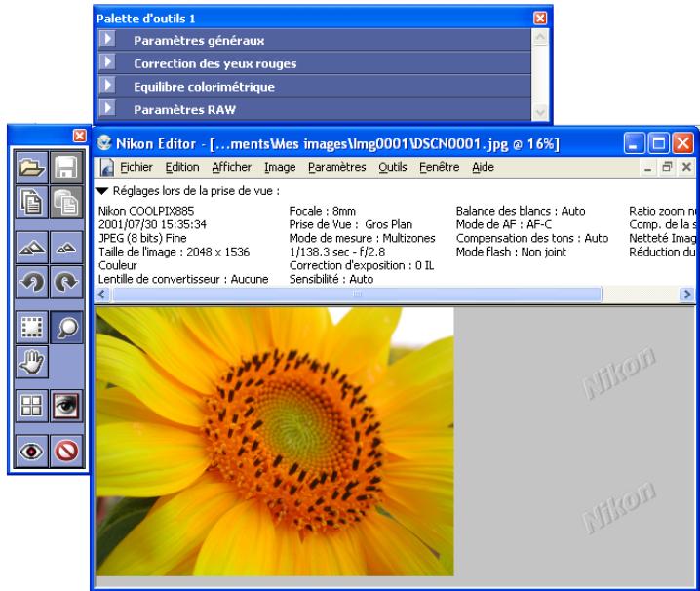
Task: Click the document icon left of Fichier
Action: pos(106,168)
